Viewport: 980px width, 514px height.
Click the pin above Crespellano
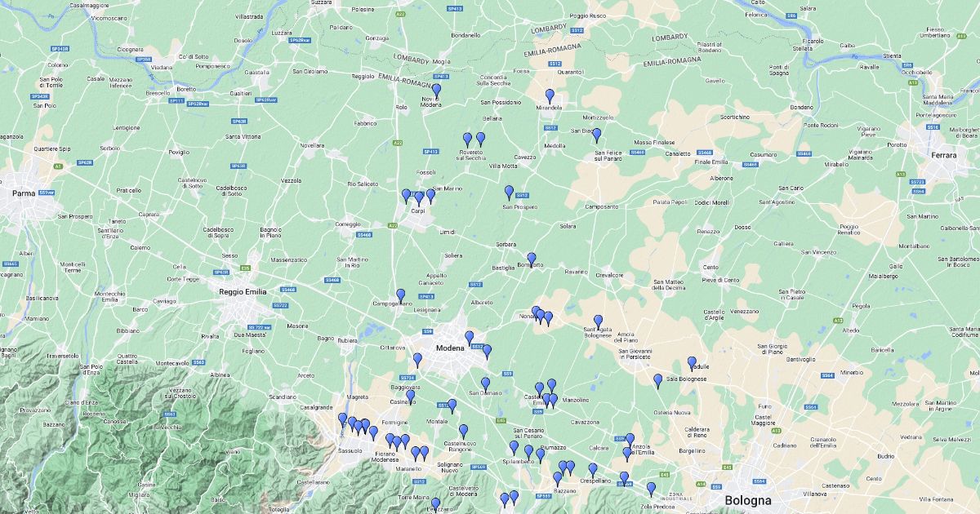pos(593,471)
